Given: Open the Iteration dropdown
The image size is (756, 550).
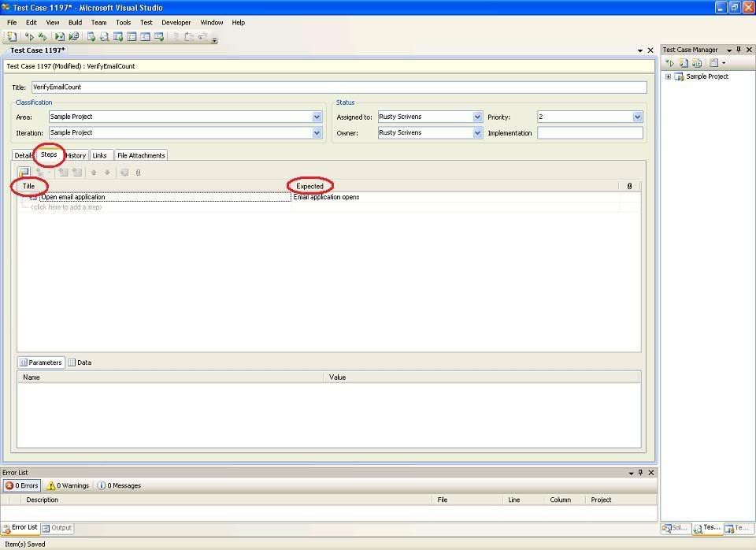Looking at the screenshot, I should (317, 132).
